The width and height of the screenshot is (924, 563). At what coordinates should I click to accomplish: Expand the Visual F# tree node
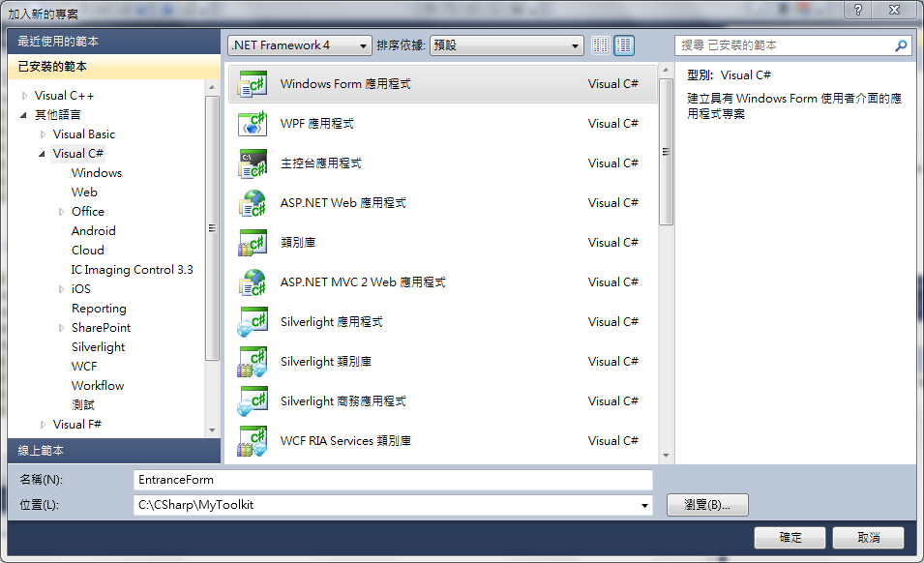pos(43,425)
